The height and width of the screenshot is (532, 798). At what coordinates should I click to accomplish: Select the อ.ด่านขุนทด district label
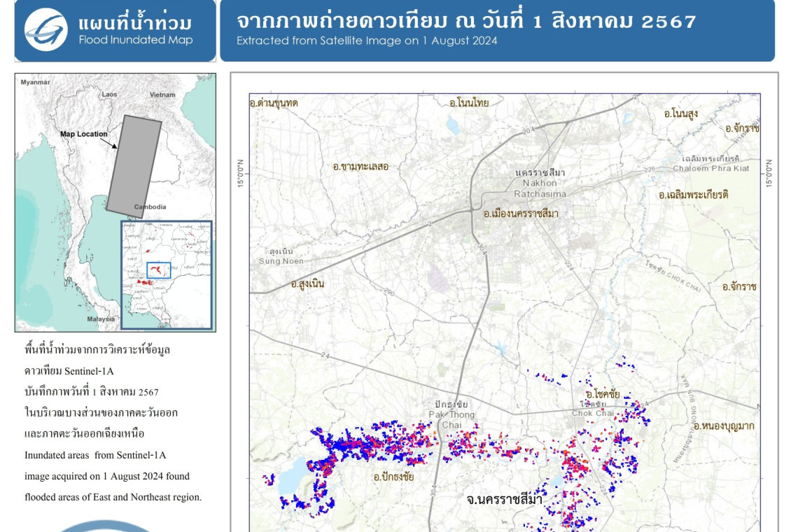273,103
